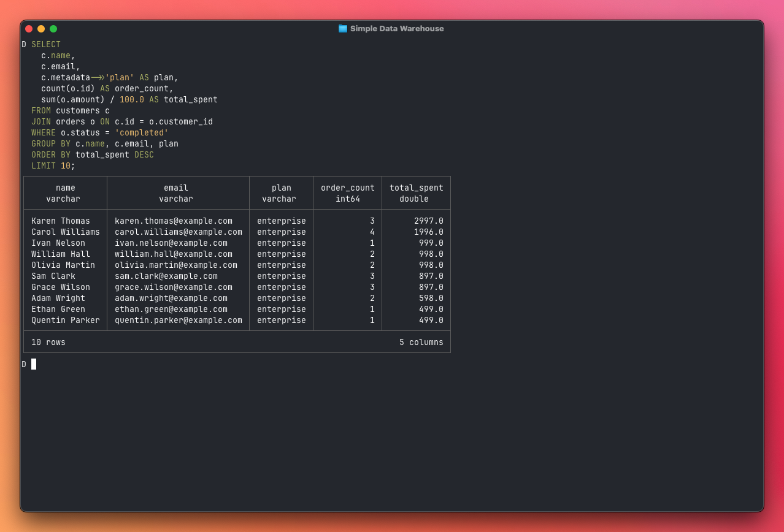Click the 'plan' string literal in query
Image resolution: width=784 pixels, height=532 pixels.
[x=120, y=78]
